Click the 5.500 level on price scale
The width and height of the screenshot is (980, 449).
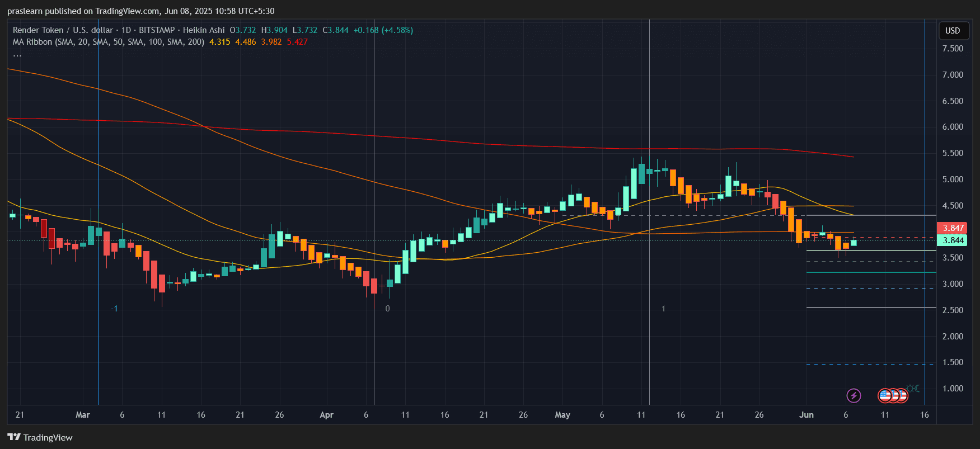pos(953,153)
